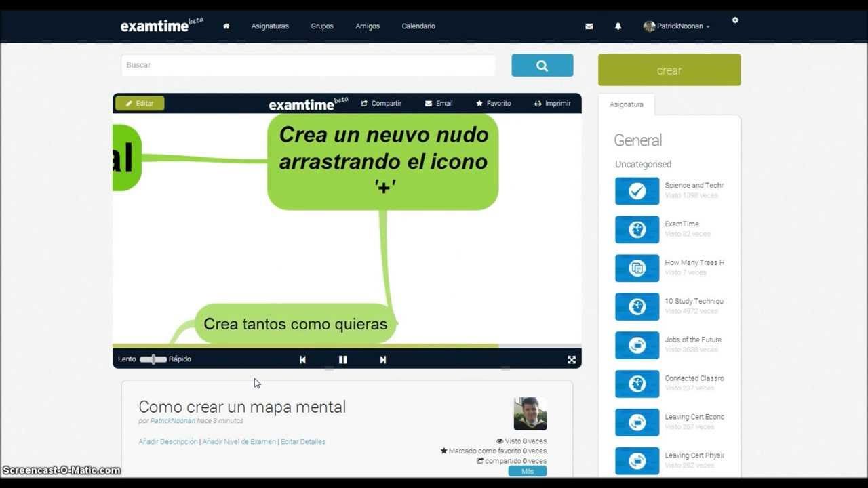Click the Editar button in the player

[140, 104]
